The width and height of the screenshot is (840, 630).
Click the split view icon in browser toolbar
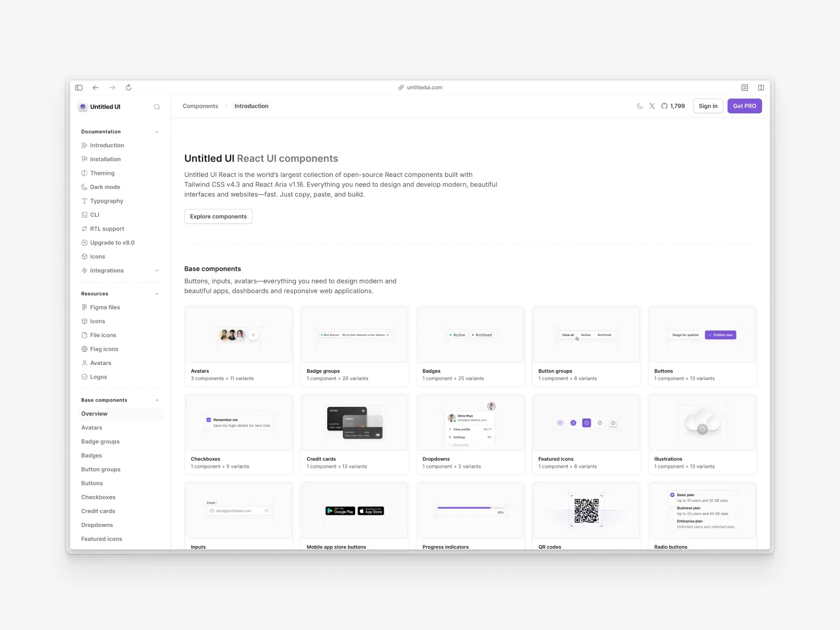click(x=761, y=88)
